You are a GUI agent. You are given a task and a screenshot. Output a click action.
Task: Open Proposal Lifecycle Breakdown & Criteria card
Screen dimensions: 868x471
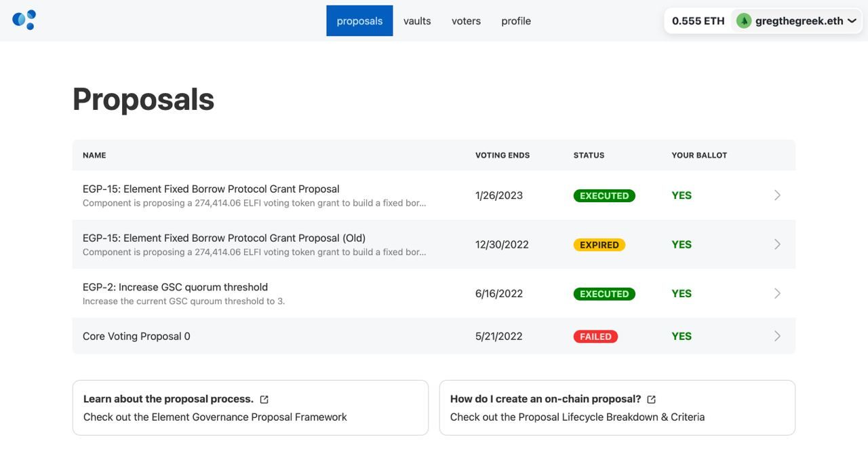[617, 408]
